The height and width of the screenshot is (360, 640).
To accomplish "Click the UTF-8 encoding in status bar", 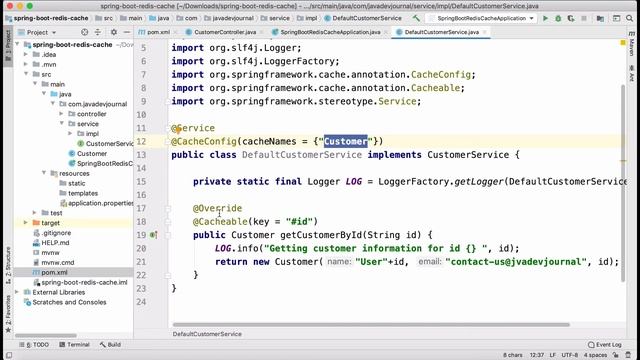I will point(569,355).
